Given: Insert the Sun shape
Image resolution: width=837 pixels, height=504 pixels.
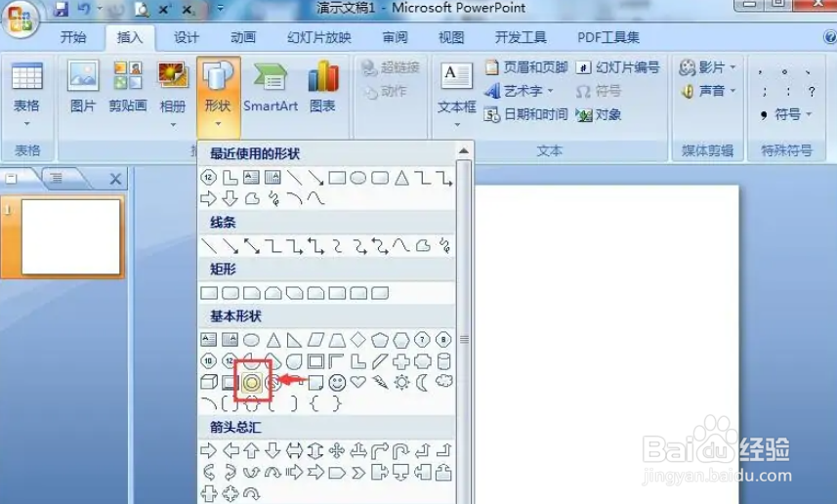Looking at the screenshot, I should click(x=401, y=382).
